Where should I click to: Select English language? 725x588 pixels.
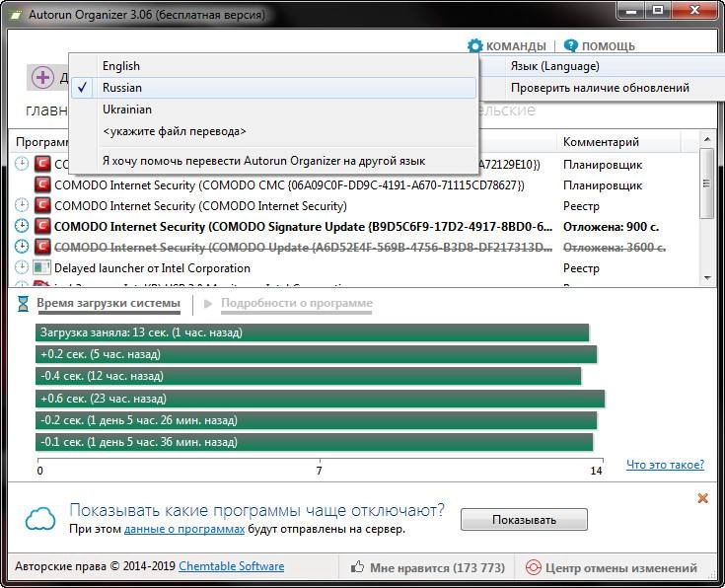274,66
